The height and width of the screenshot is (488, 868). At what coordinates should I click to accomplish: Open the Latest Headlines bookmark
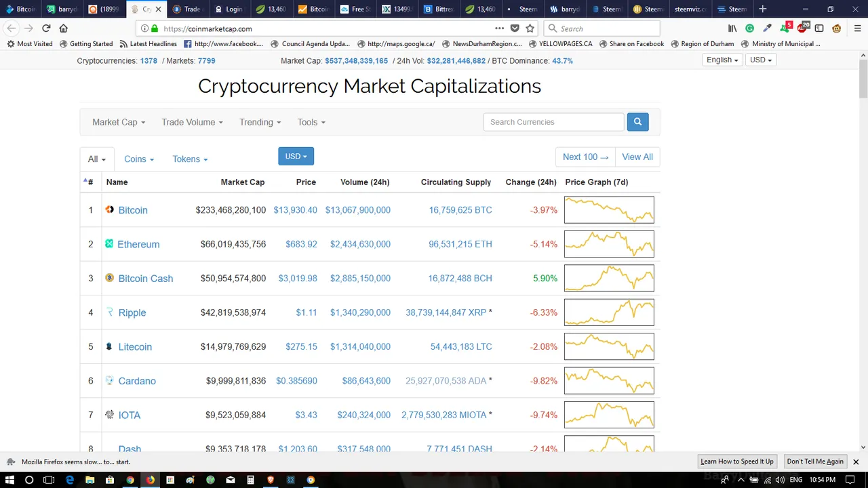148,44
